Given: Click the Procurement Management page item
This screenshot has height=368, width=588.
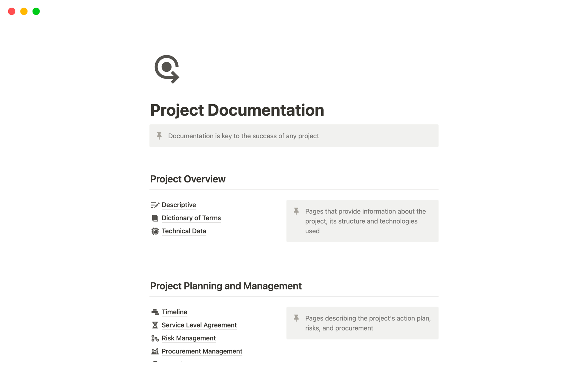Looking at the screenshot, I should [202, 351].
